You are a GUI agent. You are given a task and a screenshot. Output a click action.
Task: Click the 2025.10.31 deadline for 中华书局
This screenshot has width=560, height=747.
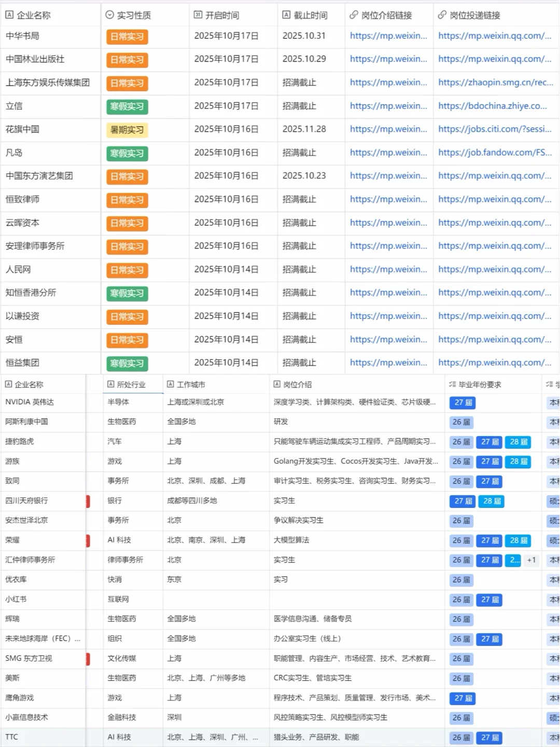tap(311, 36)
